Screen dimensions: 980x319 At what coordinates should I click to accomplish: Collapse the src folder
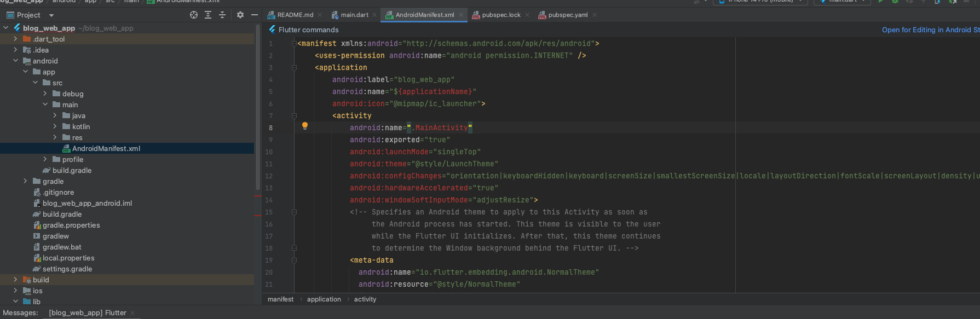[x=36, y=83]
